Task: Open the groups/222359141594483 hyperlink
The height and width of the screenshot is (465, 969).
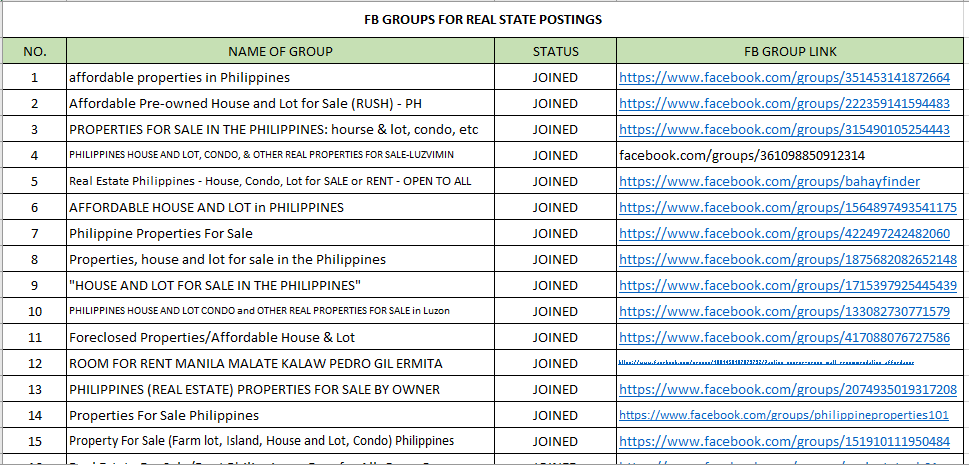Action: point(784,104)
